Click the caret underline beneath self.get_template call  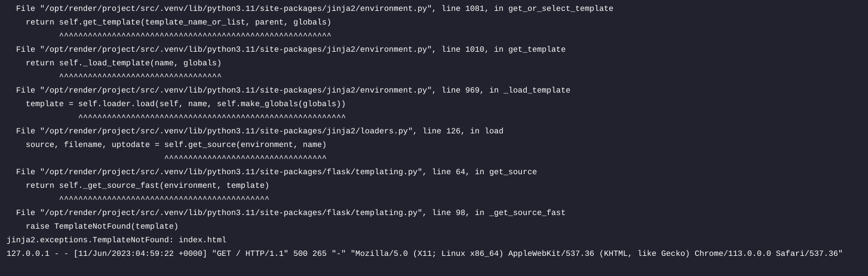point(195,36)
